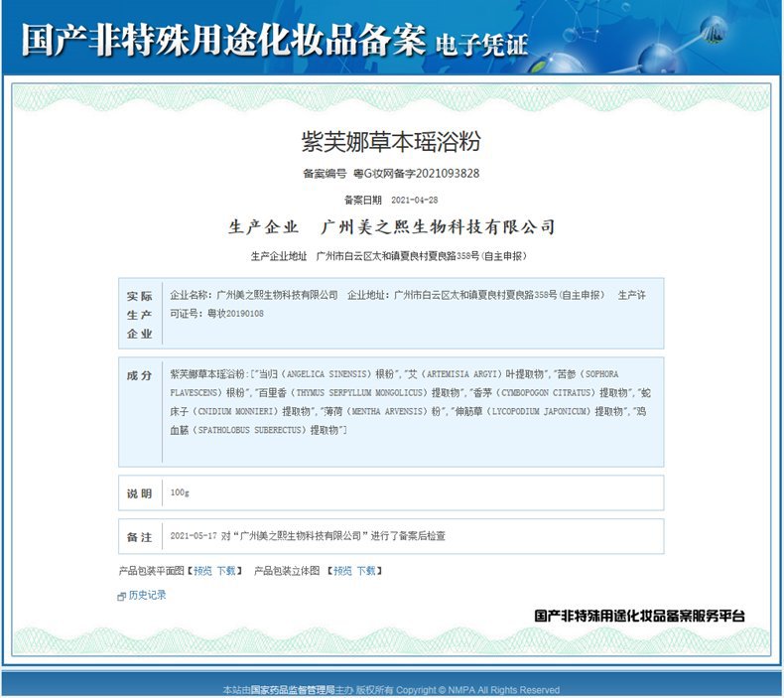The width and height of the screenshot is (784, 698).
Task: Click the banner title 国产非特殊用途化妆品备案
Action: pos(223,39)
